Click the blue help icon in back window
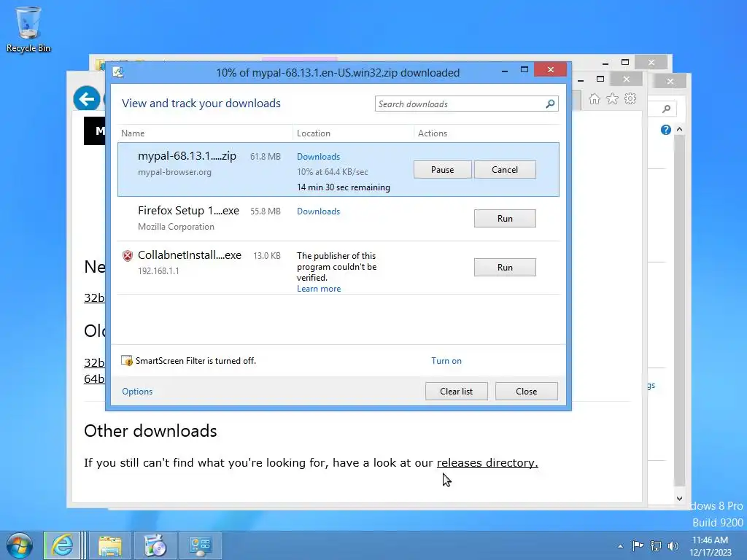This screenshot has width=747, height=560. coord(666,130)
